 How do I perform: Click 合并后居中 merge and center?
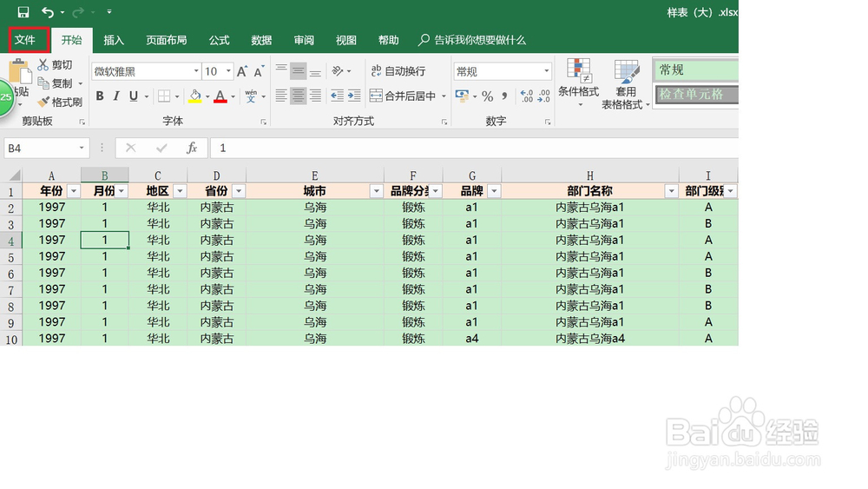pyautogui.click(x=403, y=96)
